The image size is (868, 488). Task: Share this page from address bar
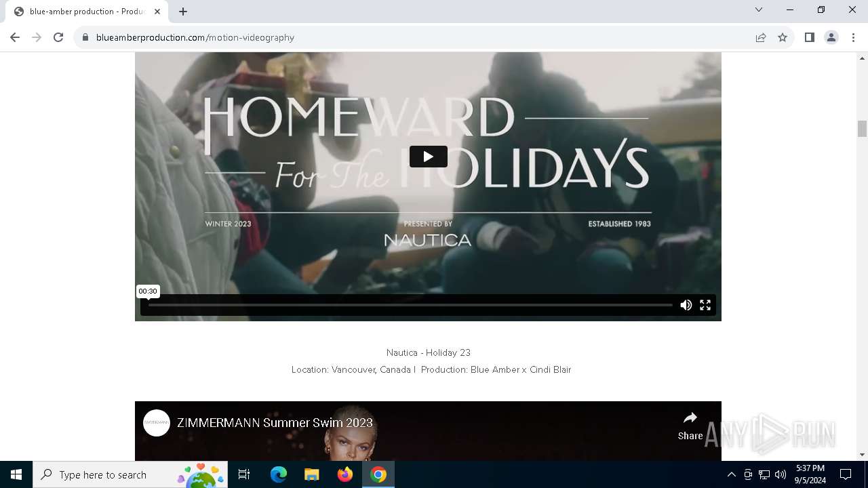pyautogui.click(x=761, y=37)
